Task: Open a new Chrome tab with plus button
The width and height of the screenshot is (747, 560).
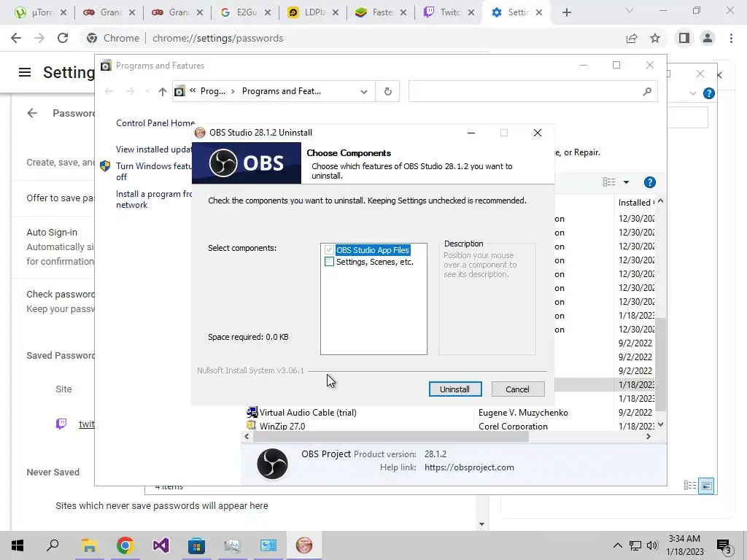Action: (566, 12)
